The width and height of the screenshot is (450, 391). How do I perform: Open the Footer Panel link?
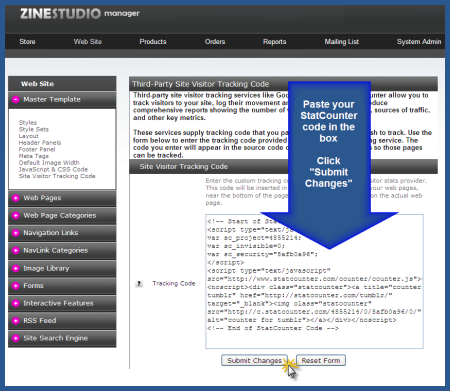coord(37,149)
